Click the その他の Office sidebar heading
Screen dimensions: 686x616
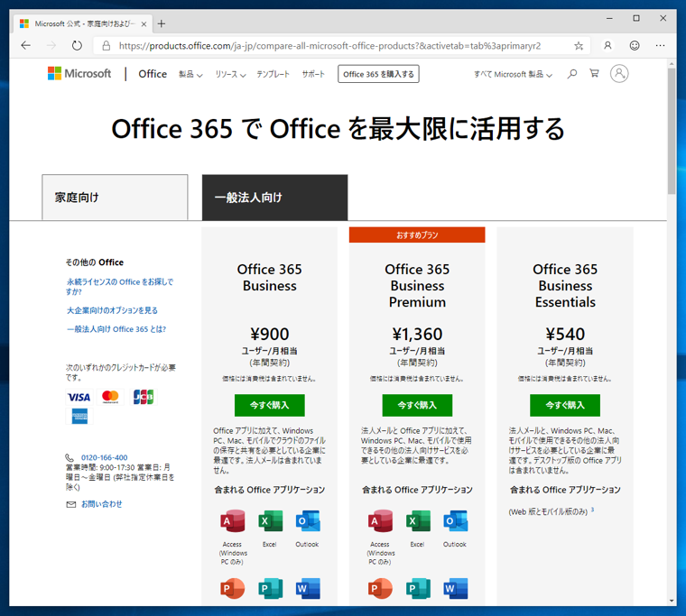tap(95, 262)
